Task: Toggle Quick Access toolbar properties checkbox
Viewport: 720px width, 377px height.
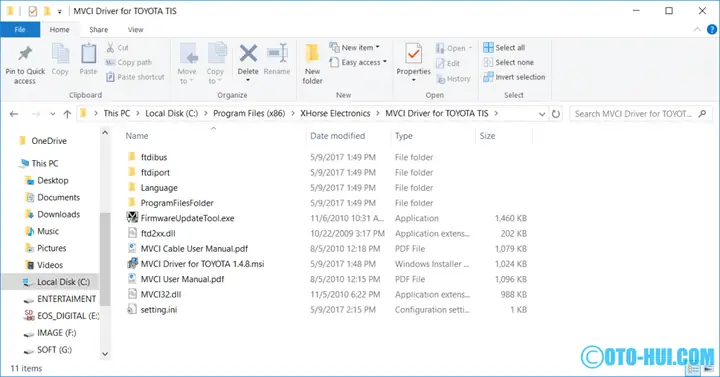Action: (x=33, y=11)
